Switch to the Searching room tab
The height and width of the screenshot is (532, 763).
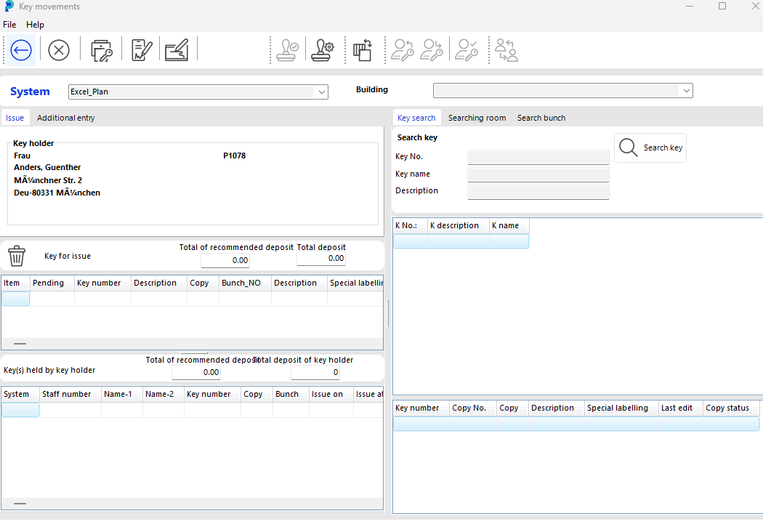tap(477, 118)
